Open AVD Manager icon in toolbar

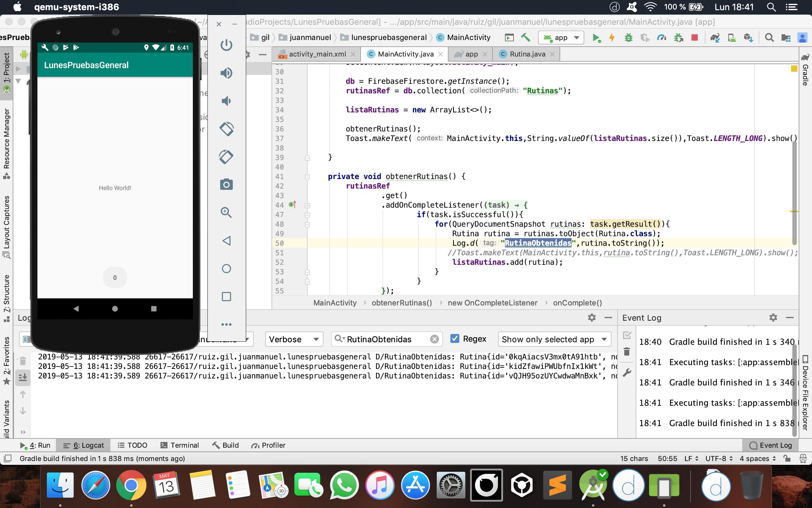coord(731,38)
